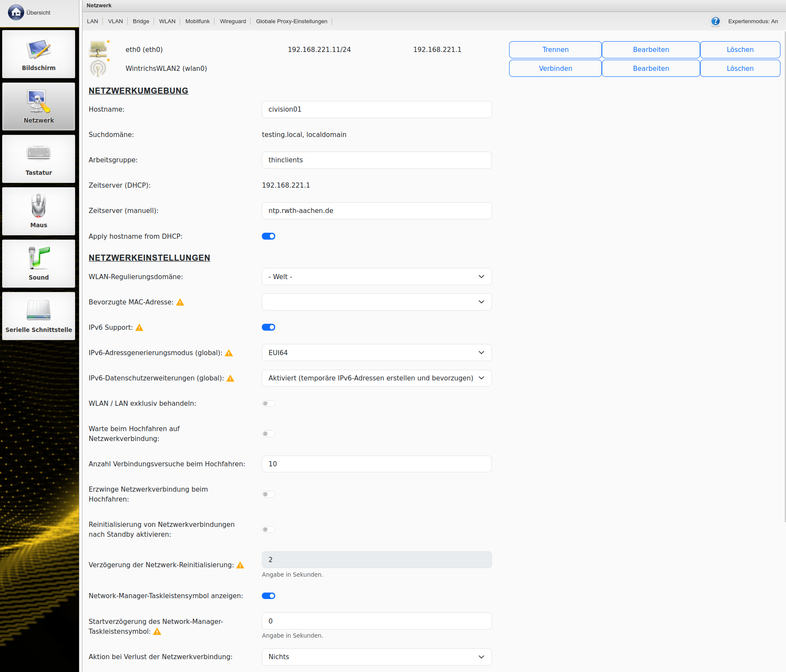Click the Zeitserver (manuell) text field
786x672 pixels.
(x=376, y=210)
